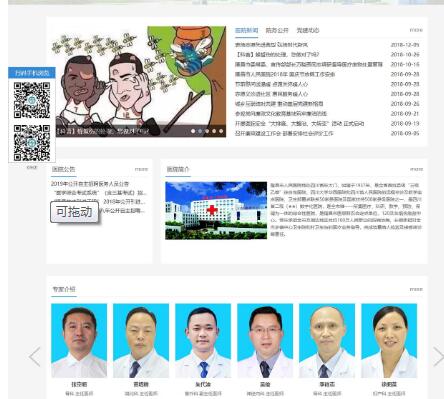This screenshot has height=399, width=444.
Task: Open "more" in the 医院简介 panel
Action: click(x=416, y=169)
